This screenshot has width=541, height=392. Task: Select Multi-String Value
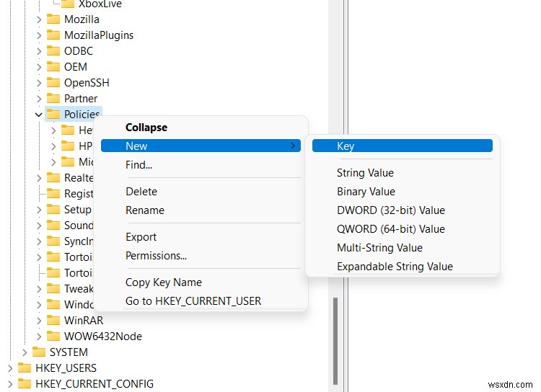point(403,248)
